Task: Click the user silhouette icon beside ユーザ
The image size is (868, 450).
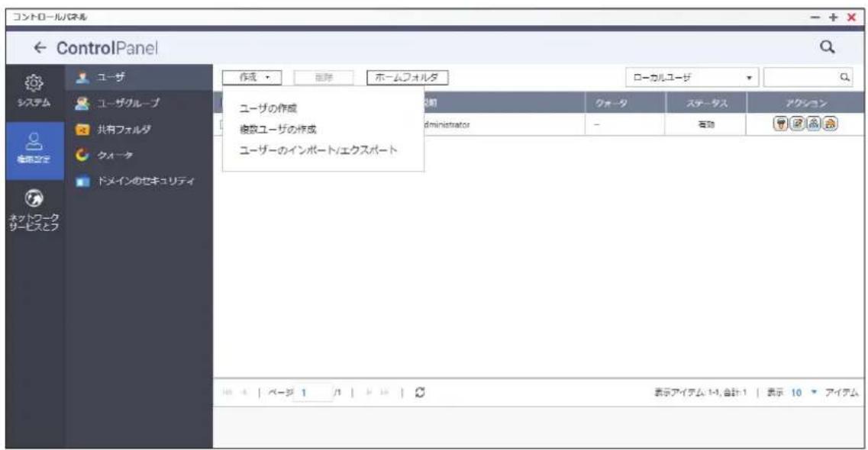Action: click(82, 77)
